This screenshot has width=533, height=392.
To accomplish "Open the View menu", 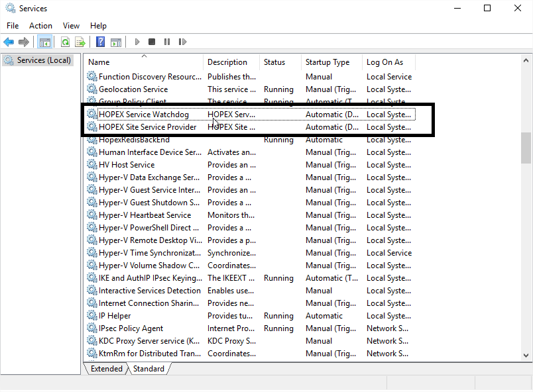I will [71, 26].
